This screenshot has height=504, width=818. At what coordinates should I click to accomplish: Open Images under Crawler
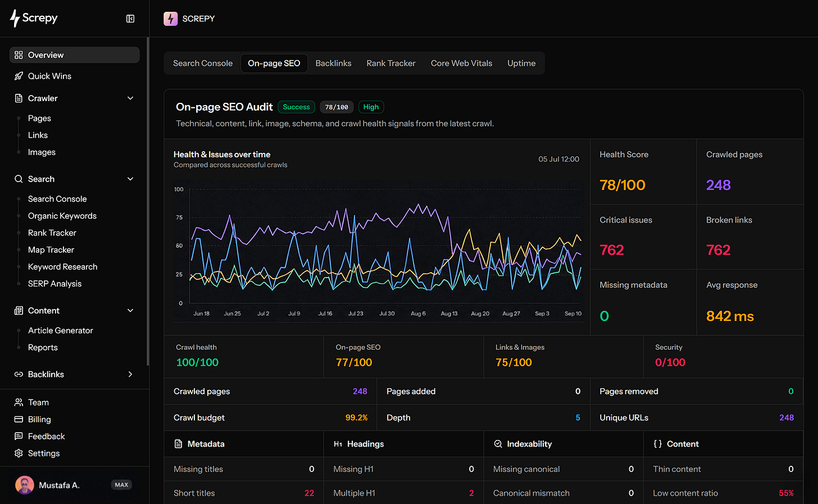tap(42, 152)
